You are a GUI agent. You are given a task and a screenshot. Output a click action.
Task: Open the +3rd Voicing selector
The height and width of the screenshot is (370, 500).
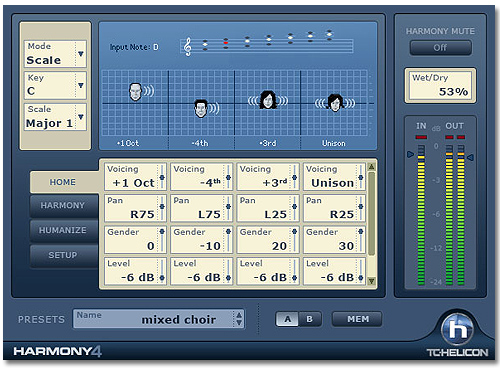click(268, 177)
